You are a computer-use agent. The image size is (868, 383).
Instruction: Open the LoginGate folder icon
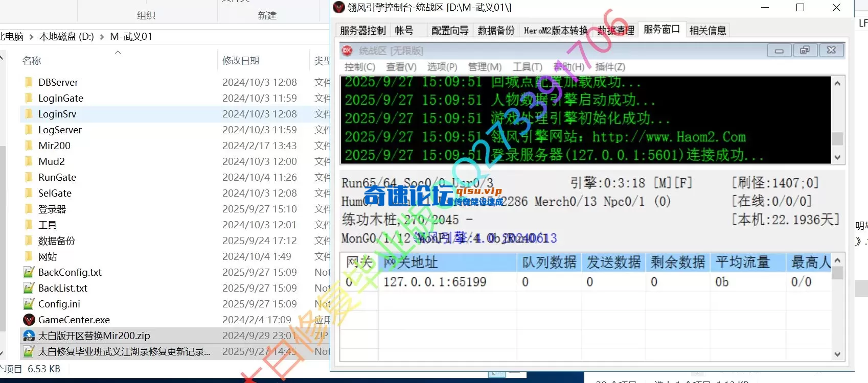[x=29, y=98]
